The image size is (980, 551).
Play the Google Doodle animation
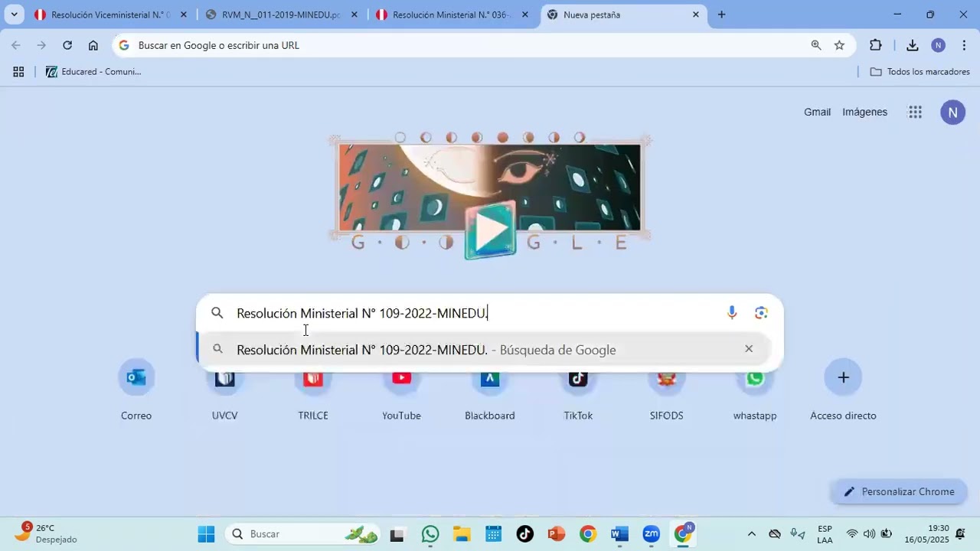[491, 229]
